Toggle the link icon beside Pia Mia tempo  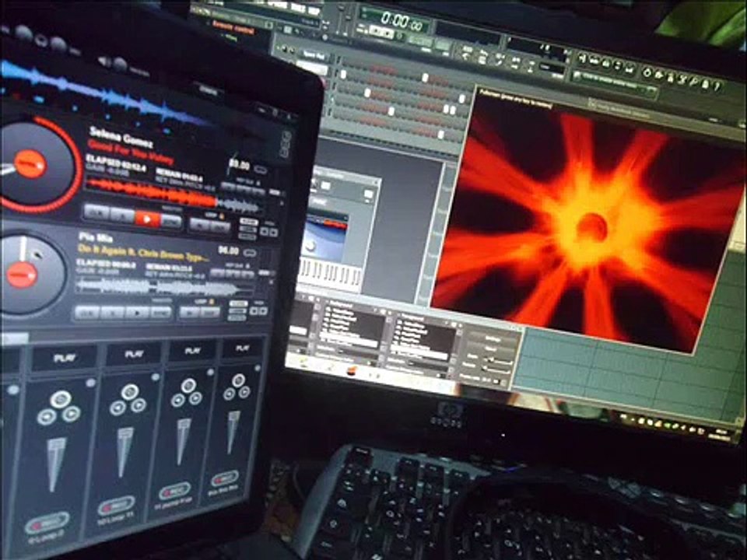(250, 252)
